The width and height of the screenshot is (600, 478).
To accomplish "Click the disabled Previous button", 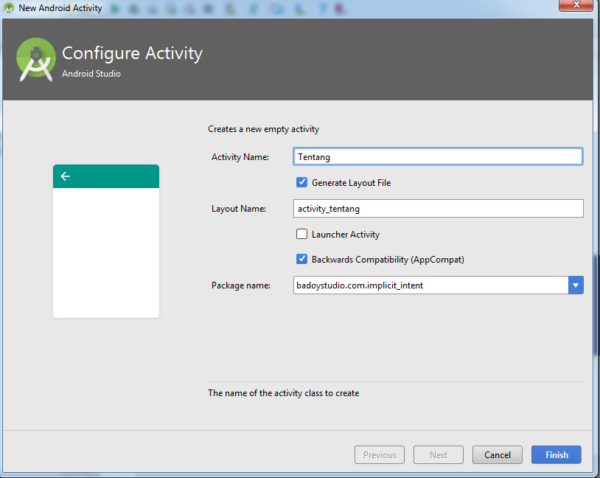I will point(379,455).
